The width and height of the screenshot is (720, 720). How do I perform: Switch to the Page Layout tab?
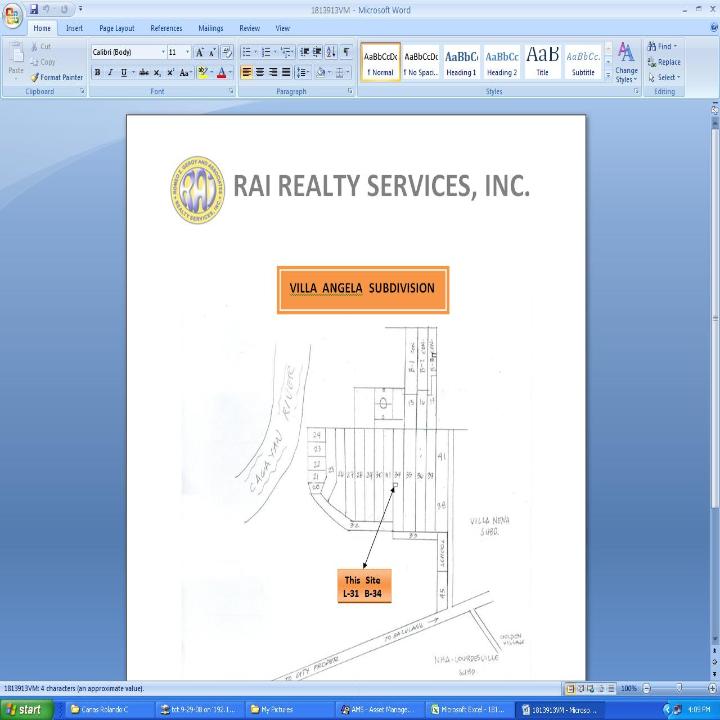point(117,28)
